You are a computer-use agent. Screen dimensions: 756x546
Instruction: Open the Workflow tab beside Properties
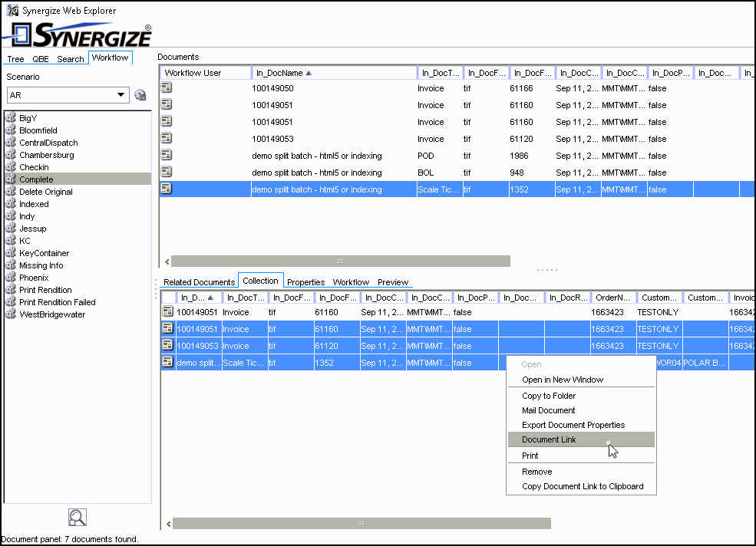(x=351, y=282)
